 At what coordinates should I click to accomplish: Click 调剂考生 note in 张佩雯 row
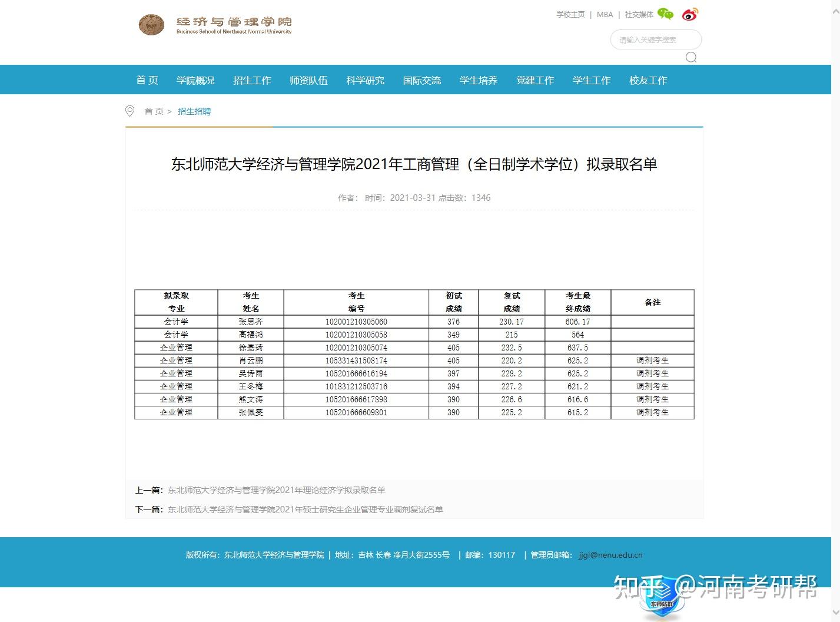(652, 412)
